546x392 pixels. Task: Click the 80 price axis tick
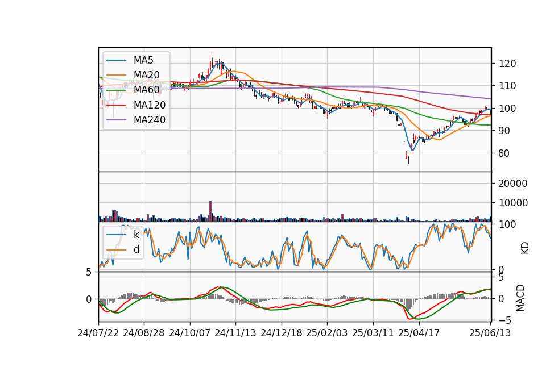[x=504, y=153]
